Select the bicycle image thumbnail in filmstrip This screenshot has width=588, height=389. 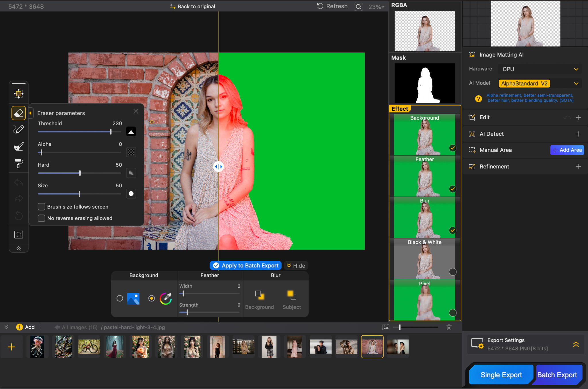pyautogui.click(x=89, y=347)
